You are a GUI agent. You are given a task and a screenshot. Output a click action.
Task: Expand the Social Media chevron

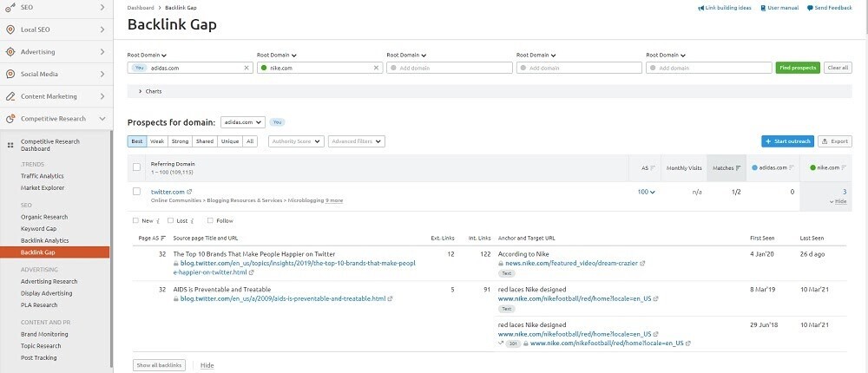point(102,74)
